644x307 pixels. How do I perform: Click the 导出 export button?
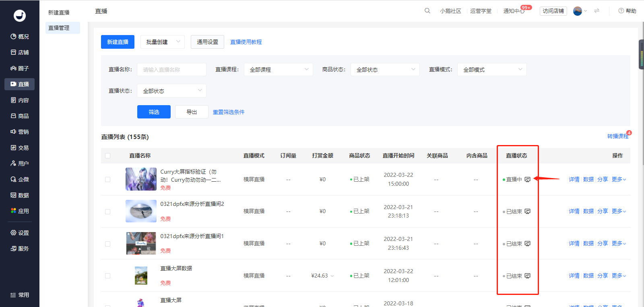192,112
